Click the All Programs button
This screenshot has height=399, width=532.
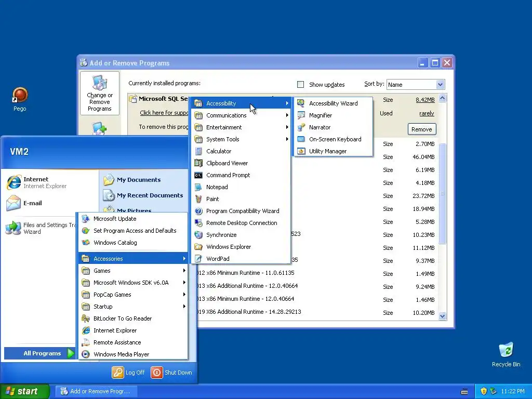39,353
